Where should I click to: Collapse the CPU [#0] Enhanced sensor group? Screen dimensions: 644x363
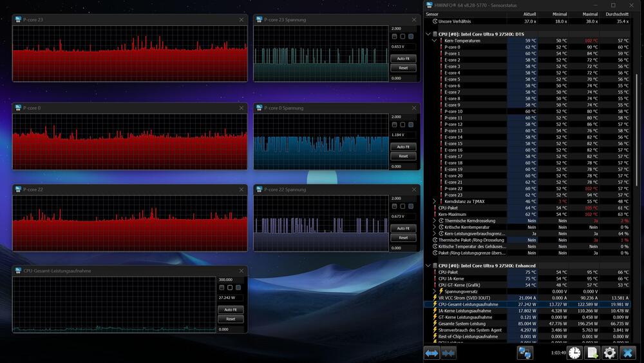[428, 266]
